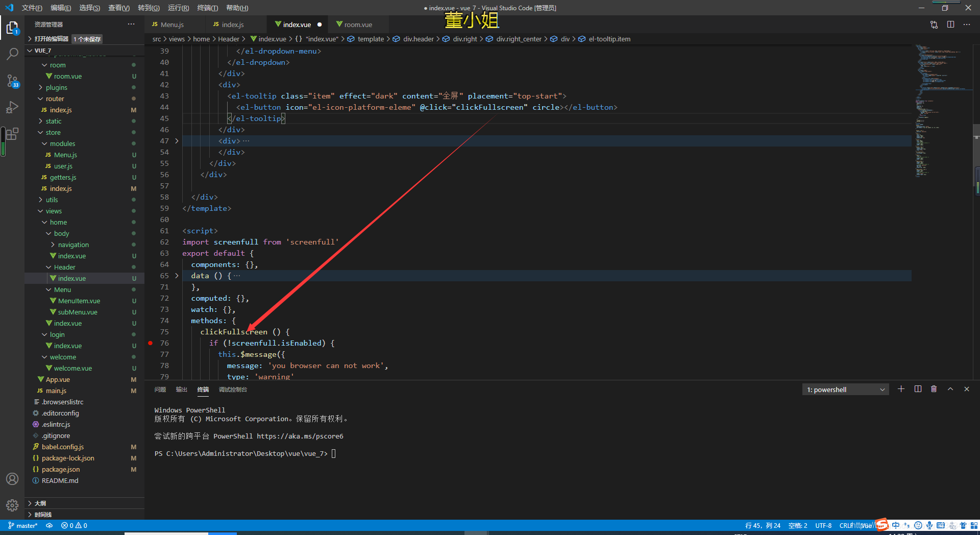Open babel.config.js in the file tree
The width and height of the screenshot is (980, 535).
point(63,447)
